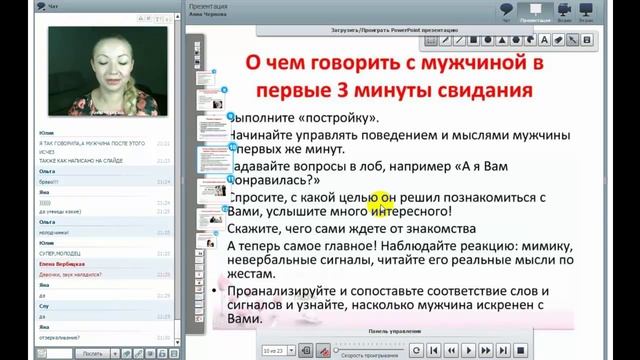This screenshot has height=360, width=640.
Task: Activate the pointer arrow tool
Action: coord(573,40)
